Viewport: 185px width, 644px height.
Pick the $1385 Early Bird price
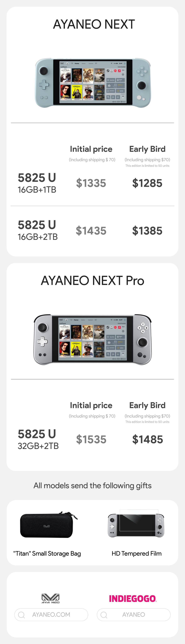(x=147, y=230)
